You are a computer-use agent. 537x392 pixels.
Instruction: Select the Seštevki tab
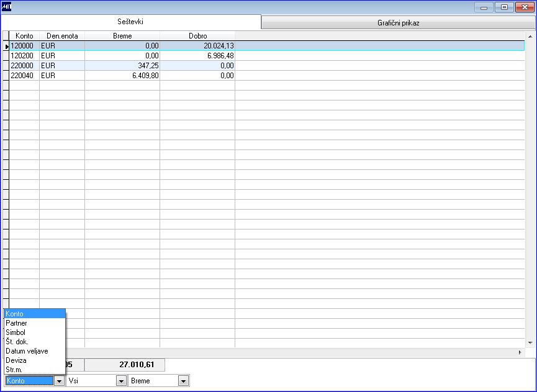(x=130, y=22)
